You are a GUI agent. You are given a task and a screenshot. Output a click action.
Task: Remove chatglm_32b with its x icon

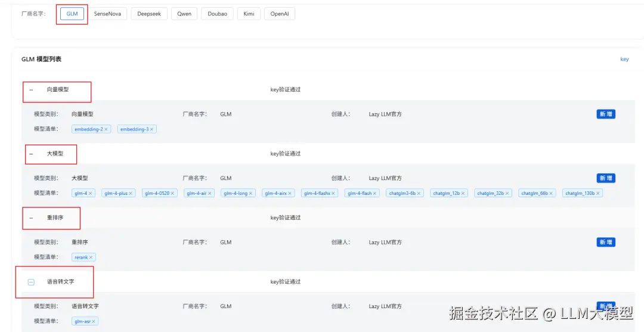tap(507, 193)
